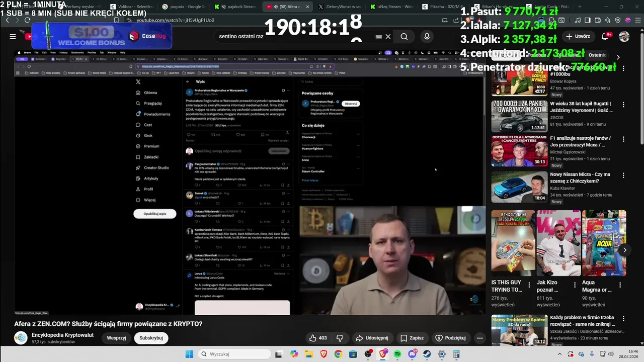
Task: Reload the page with the refresh icon
Action: (27, 20)
